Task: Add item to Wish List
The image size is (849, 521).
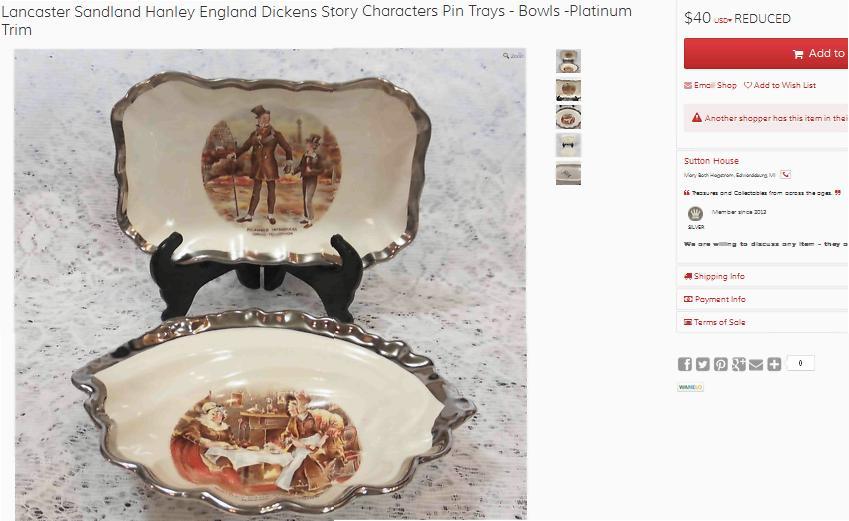Action: [x=780, y=85]
